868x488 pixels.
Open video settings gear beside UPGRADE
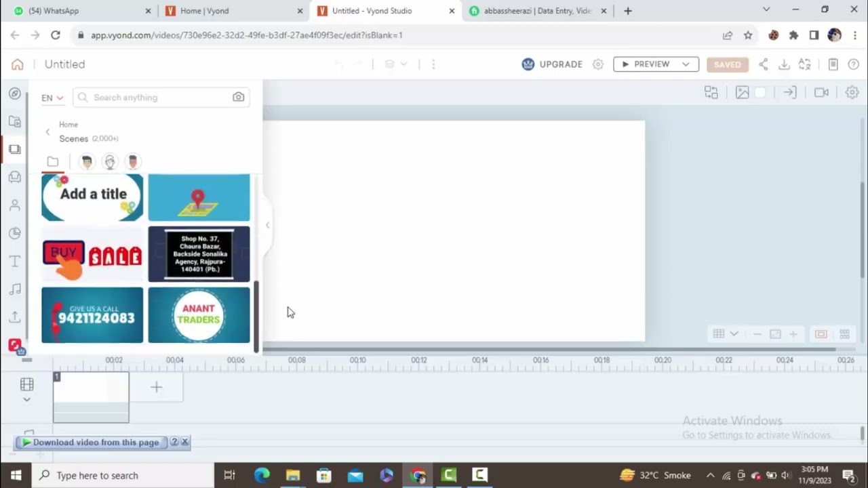[598, 64]
